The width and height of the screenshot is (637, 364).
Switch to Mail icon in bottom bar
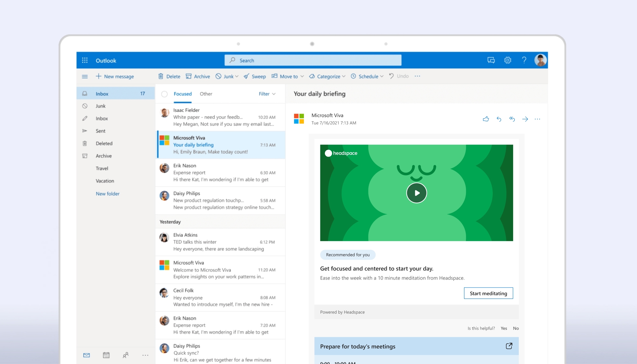[x=87, y=355]
